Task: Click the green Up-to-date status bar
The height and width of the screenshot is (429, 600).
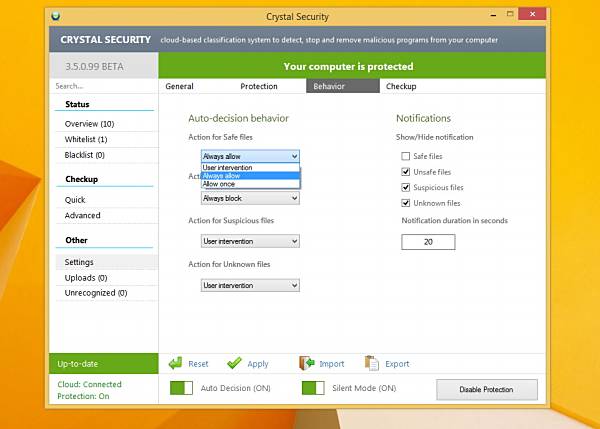Action: pyautogui.click(x=104, y=364)
